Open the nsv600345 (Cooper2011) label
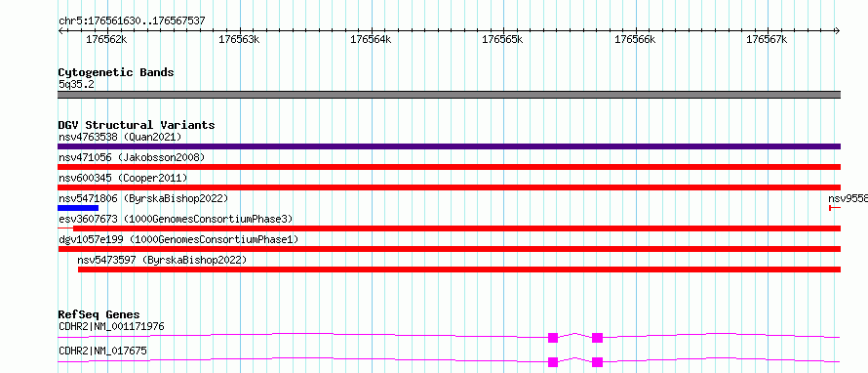The height and width of the screenshot is (373, 868). (x=123, y=178)
